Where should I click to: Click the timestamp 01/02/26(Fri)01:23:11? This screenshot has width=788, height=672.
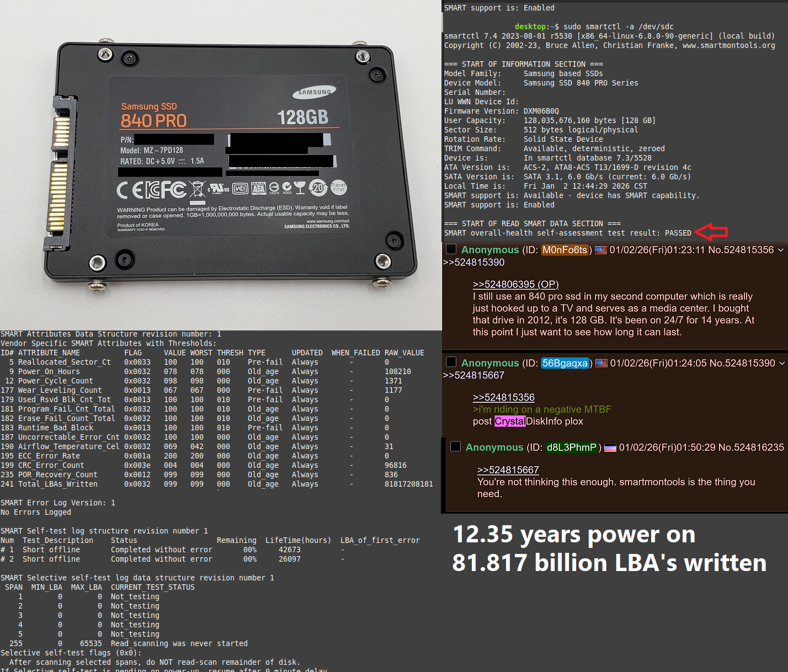pos(657,250)
